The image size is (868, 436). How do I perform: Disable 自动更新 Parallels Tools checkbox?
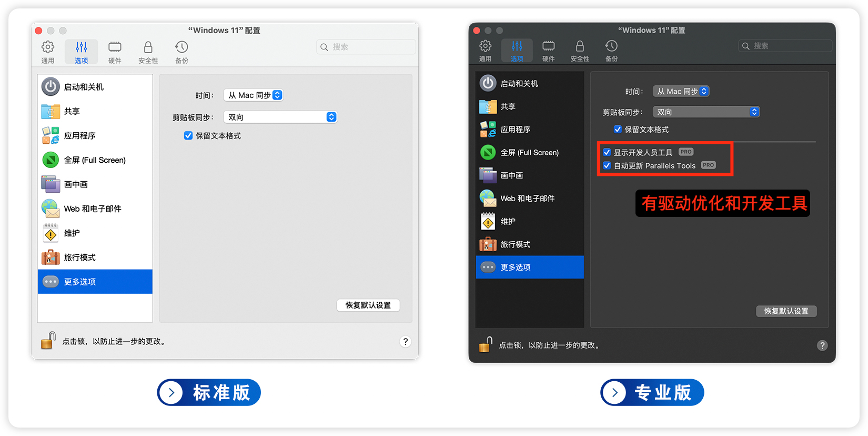607,165
